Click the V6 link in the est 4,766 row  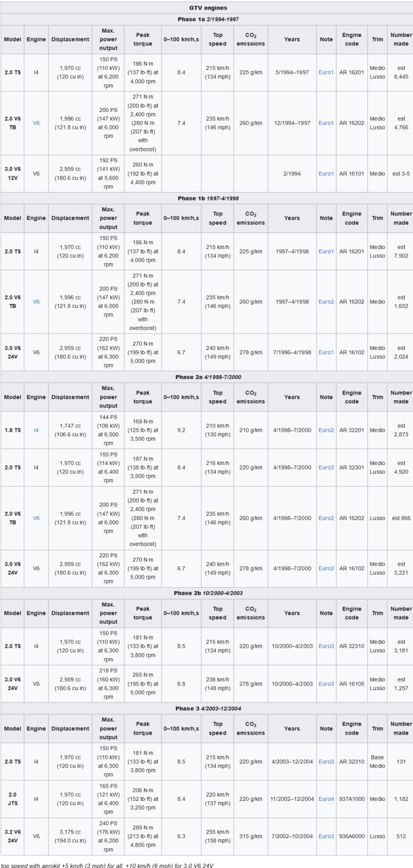tap(36, 123)
